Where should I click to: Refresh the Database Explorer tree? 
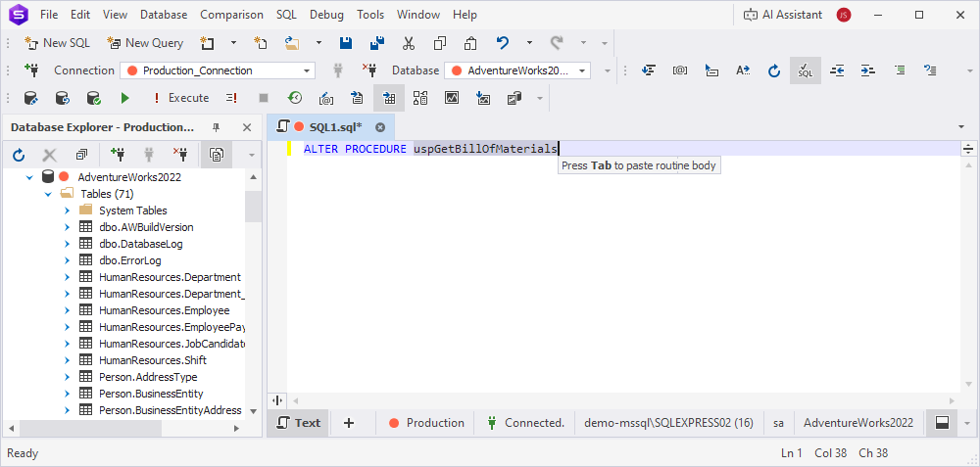(x=19, y=155)
